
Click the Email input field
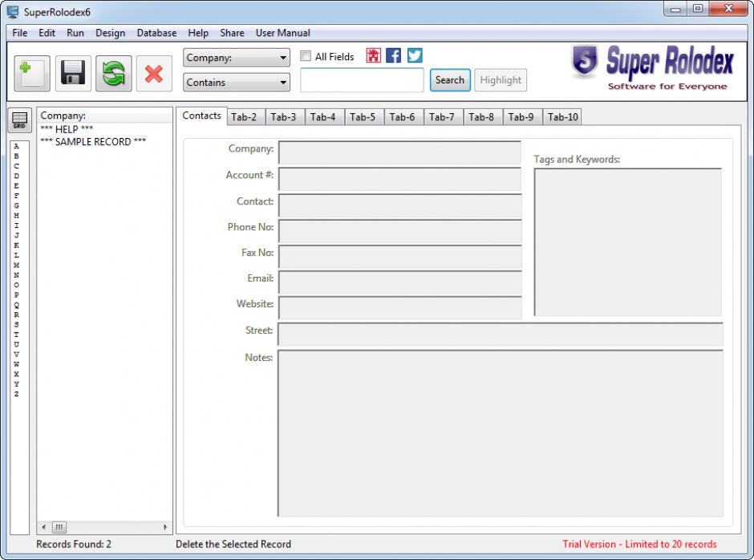click(x=400, y=282)
